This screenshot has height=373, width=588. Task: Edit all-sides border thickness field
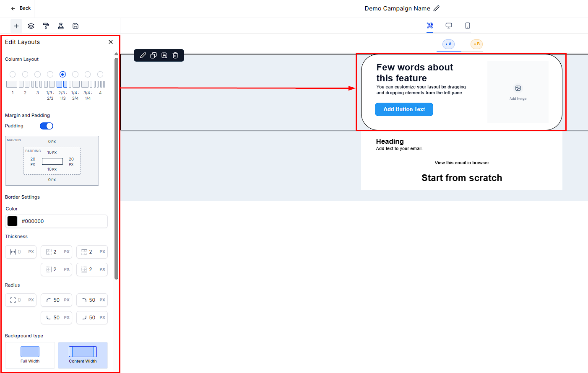tap(21, 252)
